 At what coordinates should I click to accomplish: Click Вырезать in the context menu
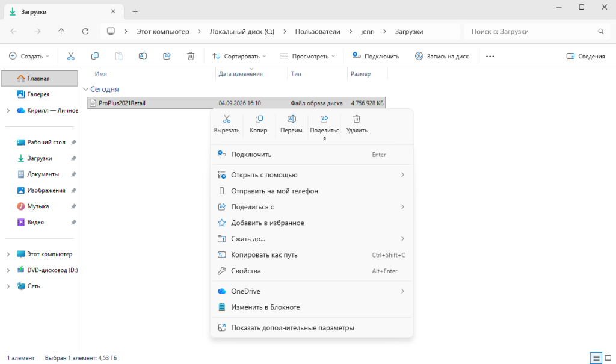point(227,124)
